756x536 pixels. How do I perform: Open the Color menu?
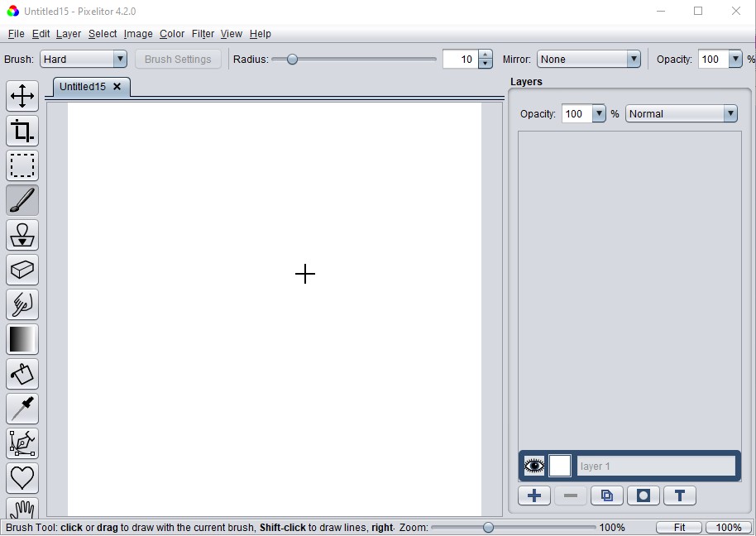172,34
